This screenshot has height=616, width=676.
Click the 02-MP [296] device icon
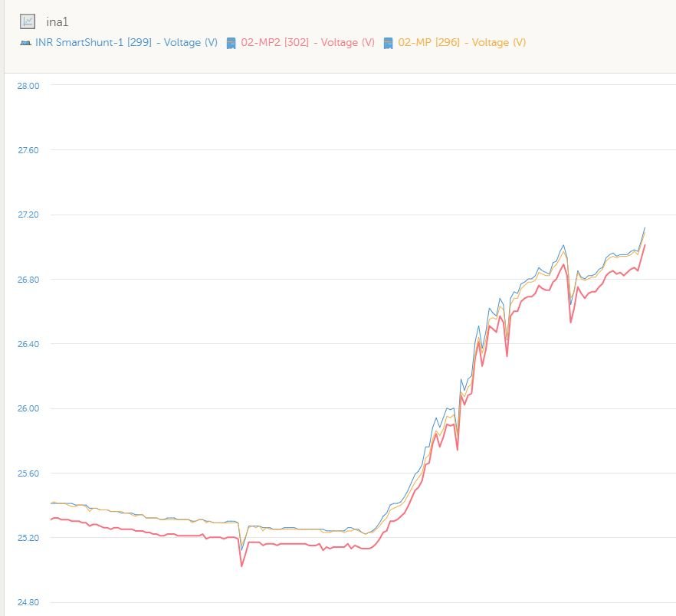pos(389,43)
